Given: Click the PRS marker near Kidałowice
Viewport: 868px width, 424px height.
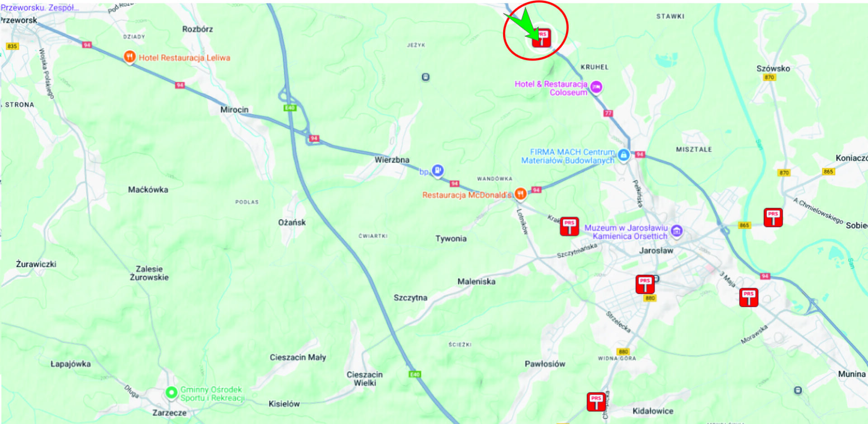Looking at the screenshot, I should coord(596,402).
